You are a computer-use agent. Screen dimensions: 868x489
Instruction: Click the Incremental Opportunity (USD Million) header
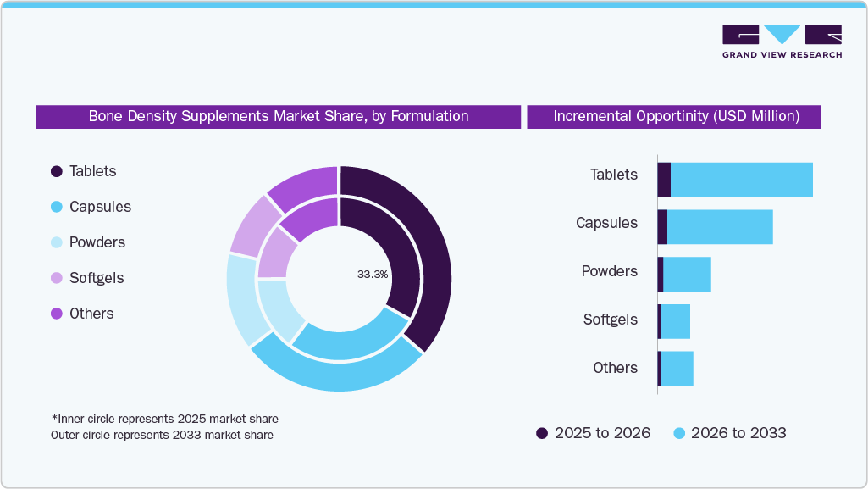(x=674, y=116)
